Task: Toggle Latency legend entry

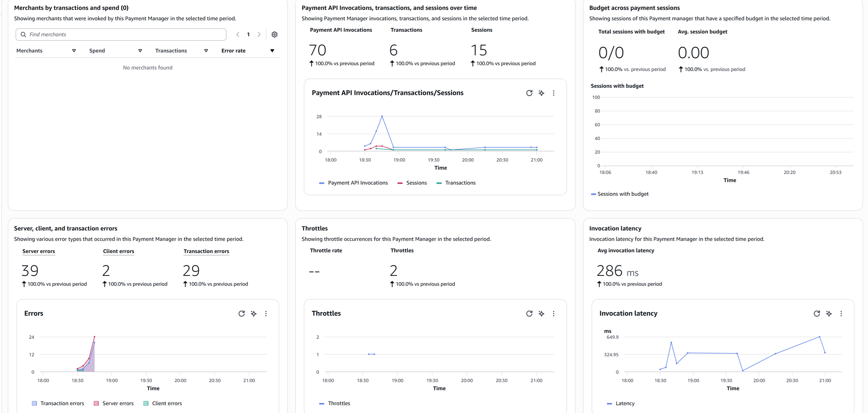Action: pos(620,403)
